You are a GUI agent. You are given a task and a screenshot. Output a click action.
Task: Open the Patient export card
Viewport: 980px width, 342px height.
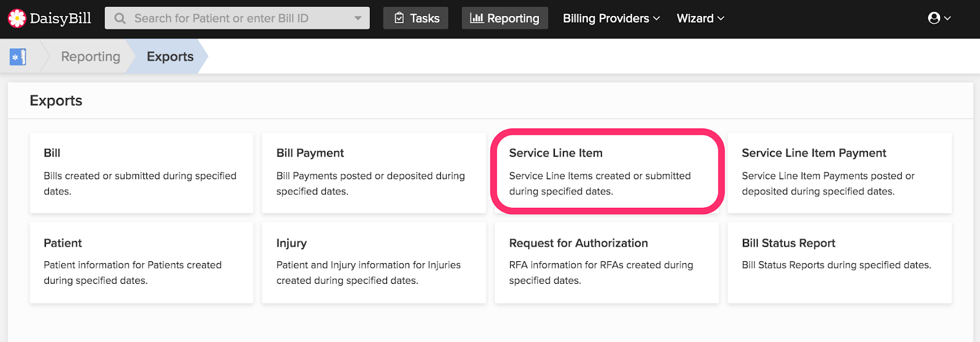141,262
